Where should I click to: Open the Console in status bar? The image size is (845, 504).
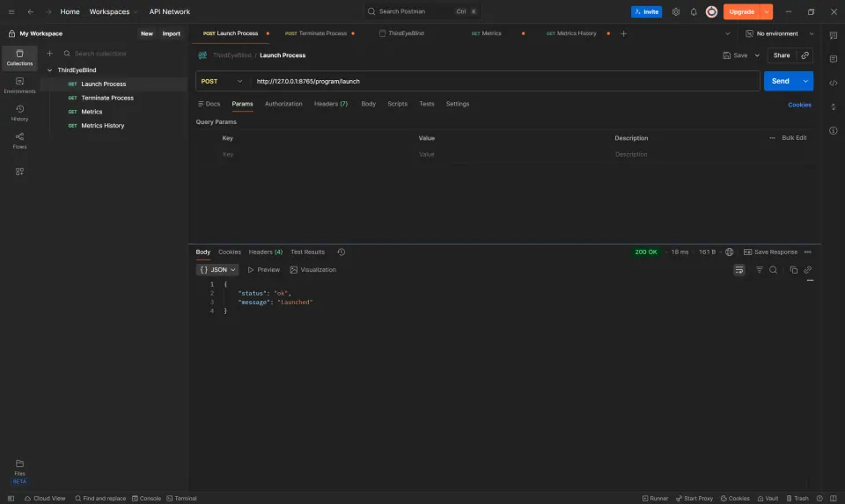pos(147,498)
